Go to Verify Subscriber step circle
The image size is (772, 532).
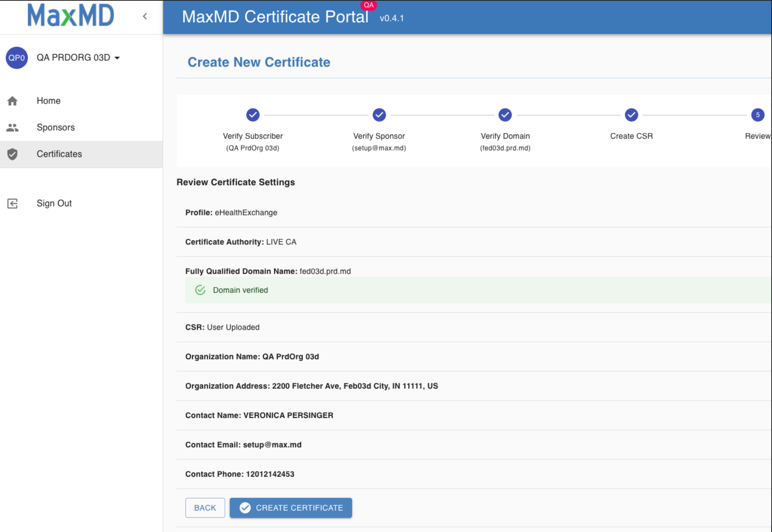(253, 115)
